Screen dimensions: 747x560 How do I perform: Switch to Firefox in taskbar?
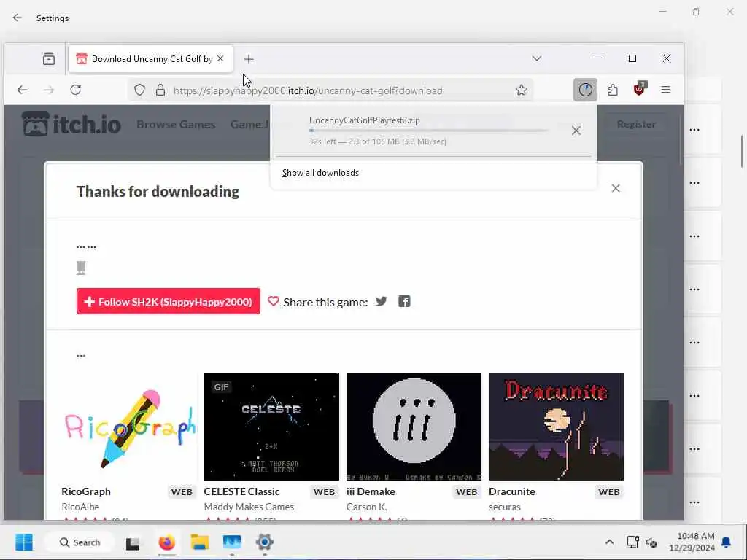(167, 542)
